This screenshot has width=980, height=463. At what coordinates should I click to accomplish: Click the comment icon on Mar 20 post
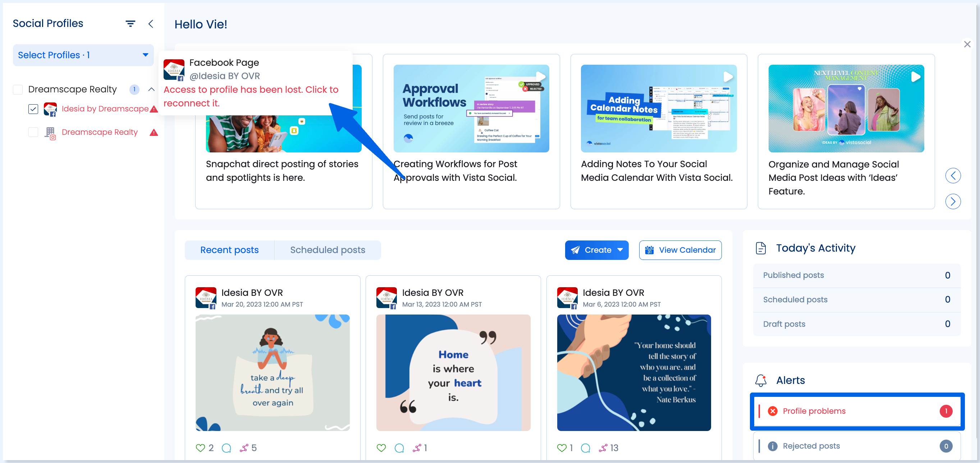(226, 448)
